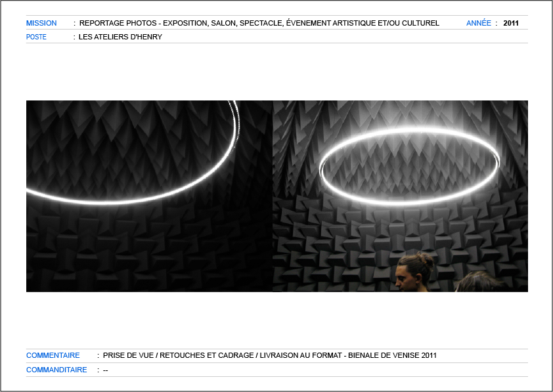The width and height of the screenshot is (553, 392).
Task: Open the right photo with glowing oval
Action: (400, 196)
